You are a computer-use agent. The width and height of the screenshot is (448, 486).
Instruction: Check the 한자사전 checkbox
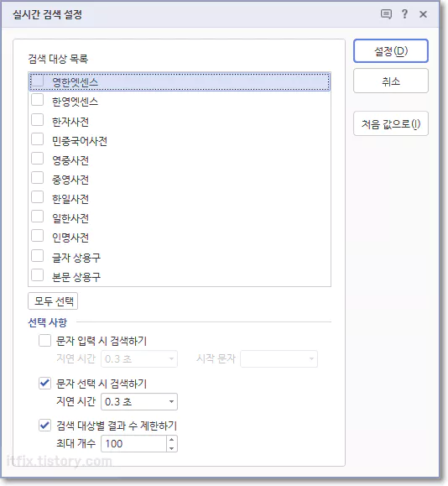38,120
